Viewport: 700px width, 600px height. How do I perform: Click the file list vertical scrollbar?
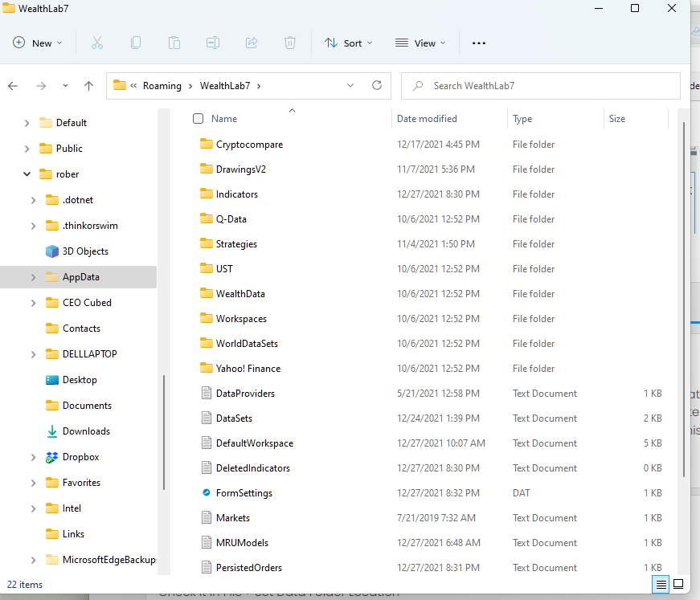click(683, 299)
